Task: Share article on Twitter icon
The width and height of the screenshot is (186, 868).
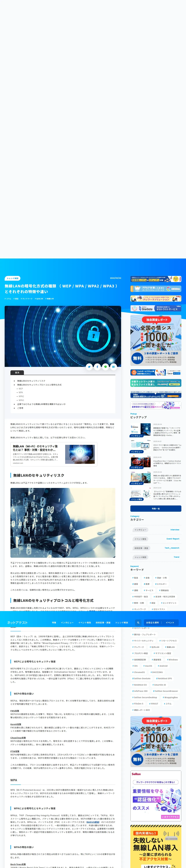Action: pyautogui.click(x=89, y=367)
